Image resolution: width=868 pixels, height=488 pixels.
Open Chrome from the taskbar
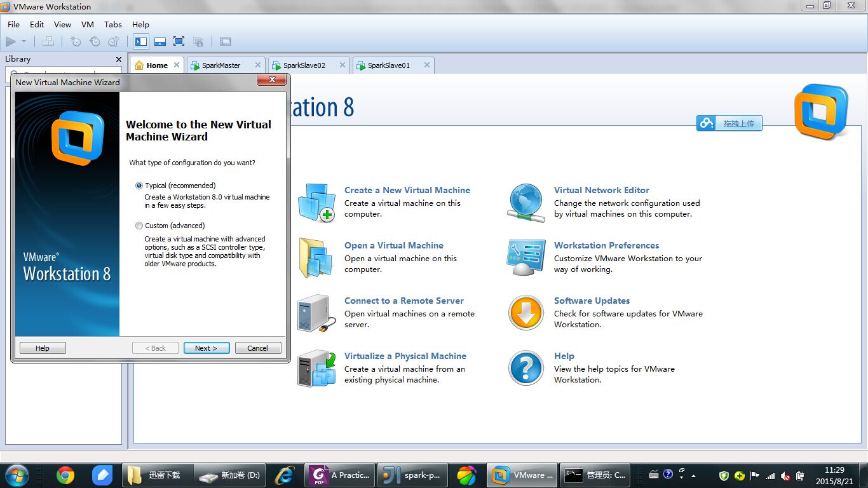point(65,475)
